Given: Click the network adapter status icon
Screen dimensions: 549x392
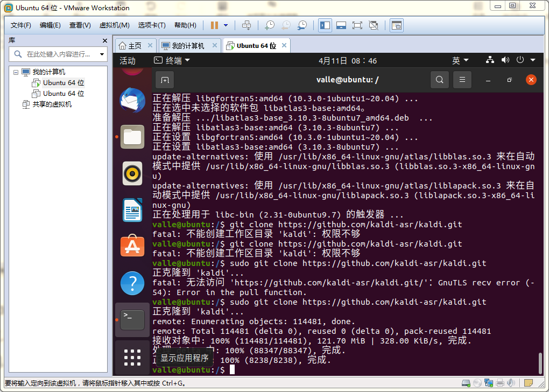Looking at the screenshot, I should coord(488,383).
